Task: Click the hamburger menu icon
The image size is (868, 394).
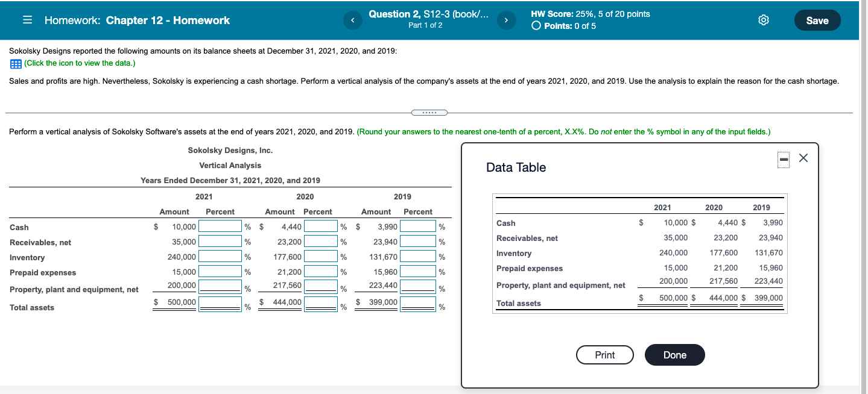Action: pos(27,20)
